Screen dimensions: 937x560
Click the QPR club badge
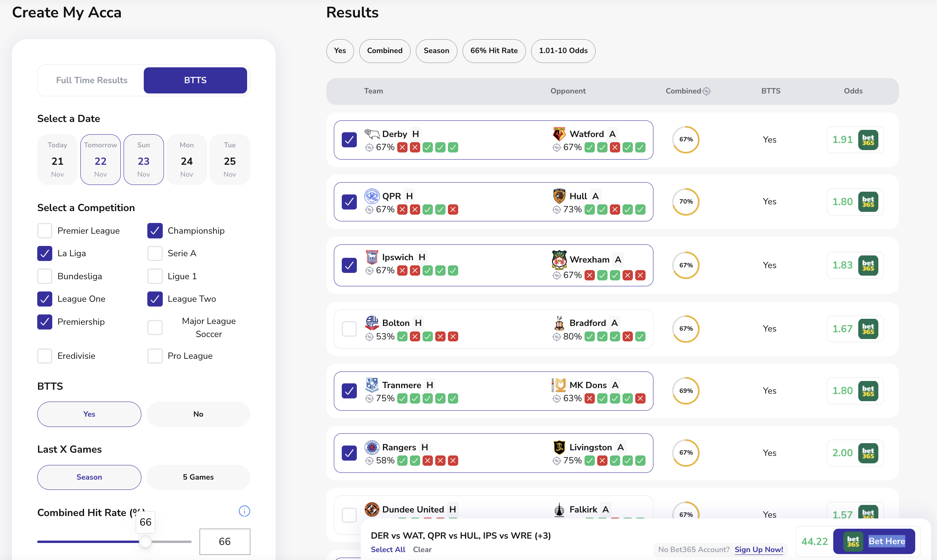[372, 196]
